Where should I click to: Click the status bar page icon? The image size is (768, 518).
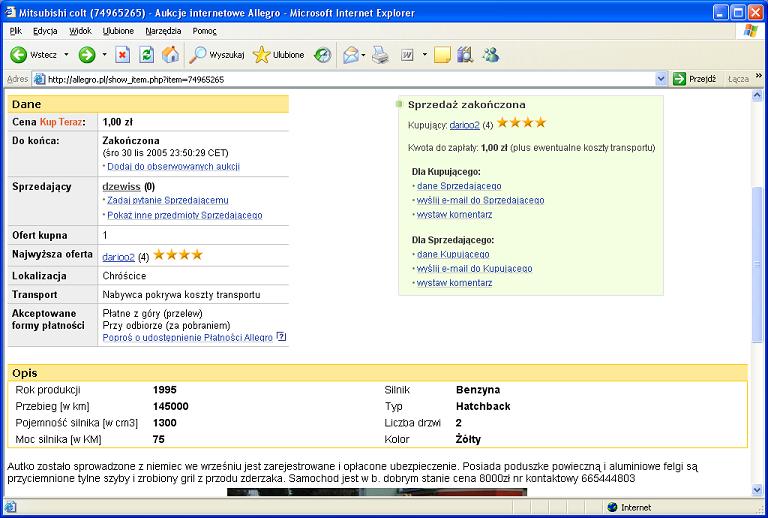click(x=10, y=508)
